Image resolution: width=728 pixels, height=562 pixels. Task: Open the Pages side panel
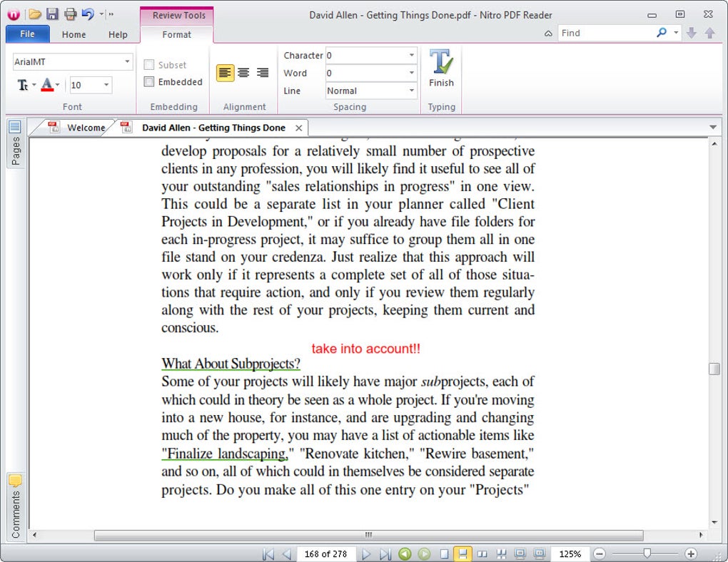(15, 143)
